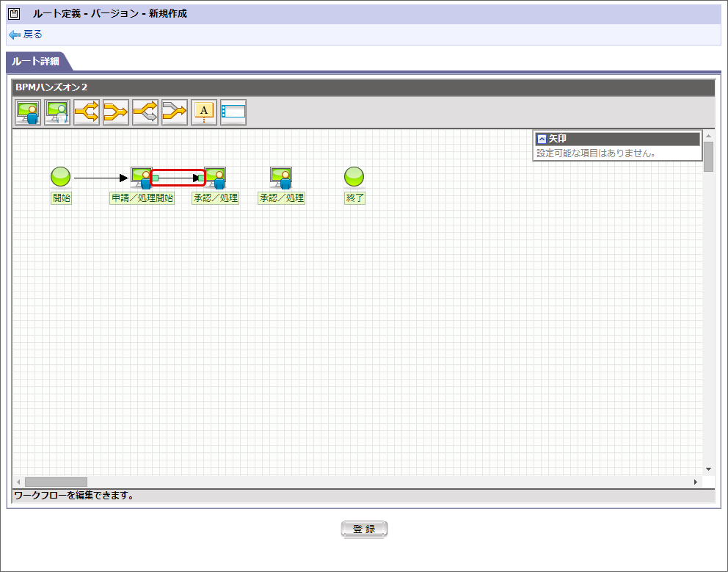Click the green handle at the selected arrow's tail
The image size is (728, 572).
click(x=156, y=178)
